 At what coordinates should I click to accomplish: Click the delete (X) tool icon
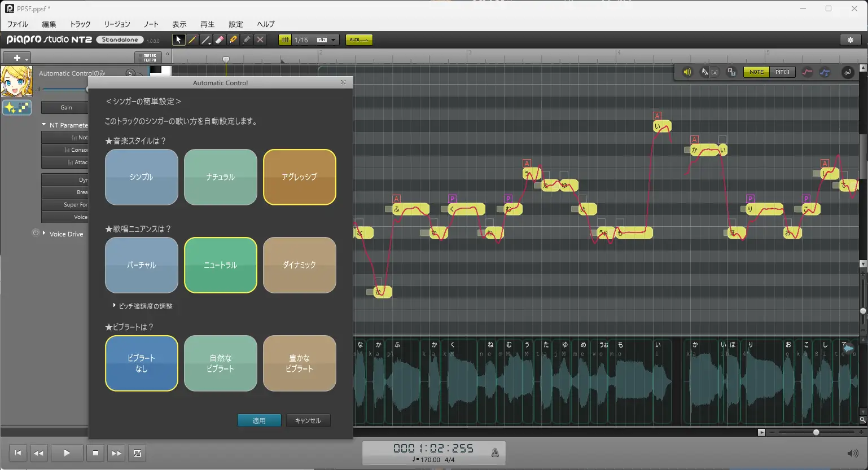[x=260, y=39]
